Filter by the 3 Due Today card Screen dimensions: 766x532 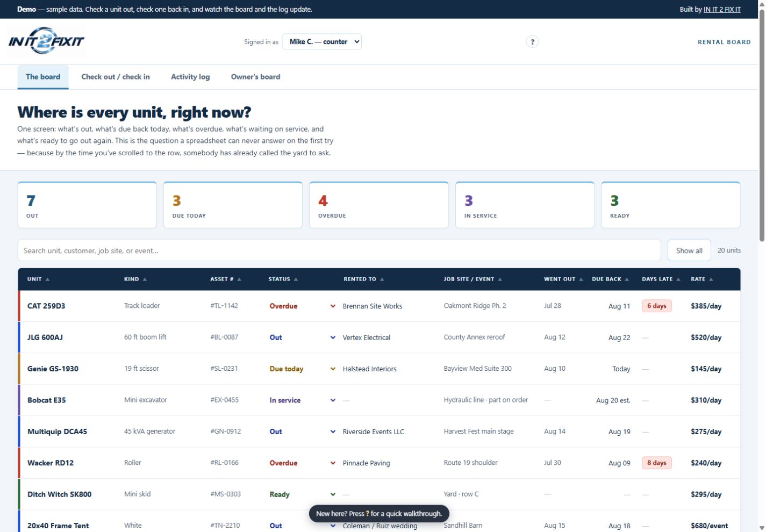[233, 205]
